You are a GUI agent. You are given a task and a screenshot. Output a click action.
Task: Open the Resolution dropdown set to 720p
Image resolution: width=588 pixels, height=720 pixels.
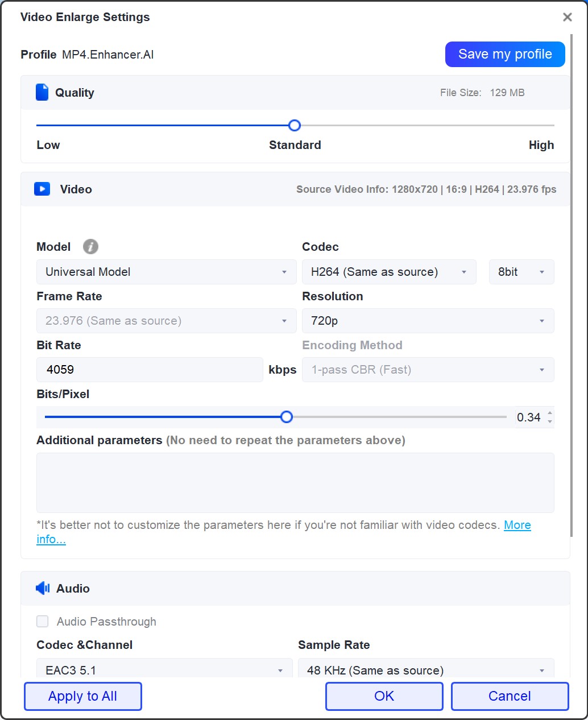428,321
